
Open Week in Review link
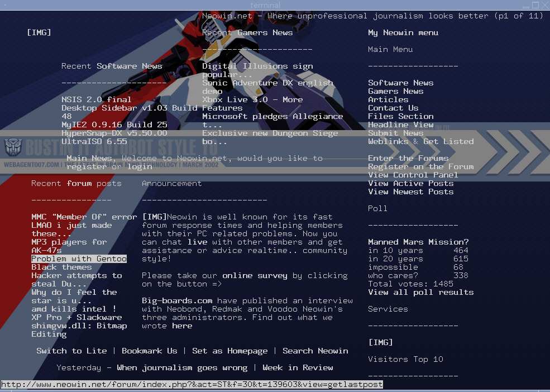298,368
